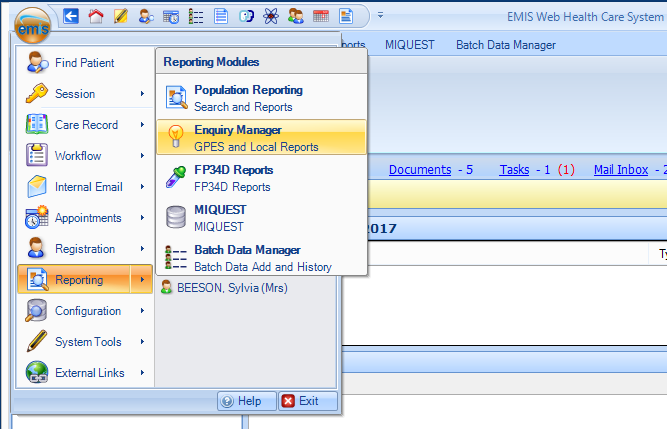Open the Documents link

[420, 170]
